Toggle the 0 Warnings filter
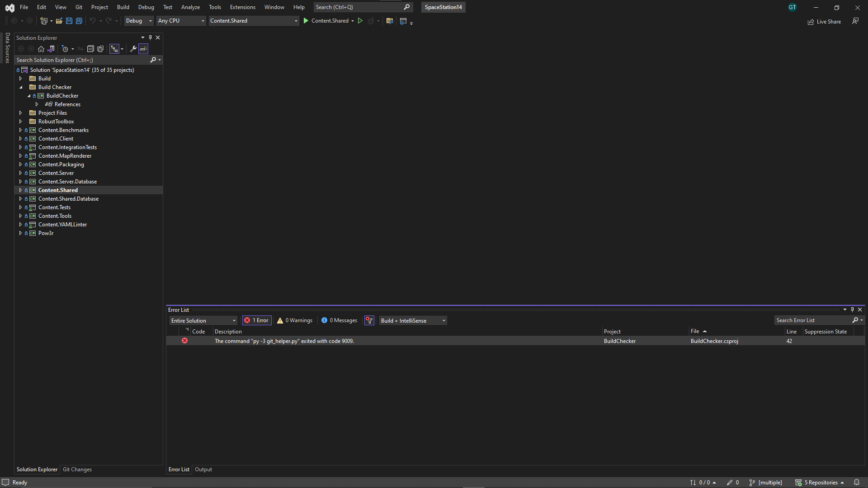 (295, 320)
